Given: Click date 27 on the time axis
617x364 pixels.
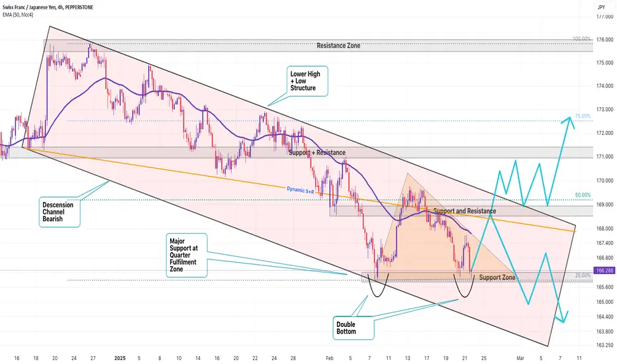Looking at the screenshot, I should click(93, 358).
